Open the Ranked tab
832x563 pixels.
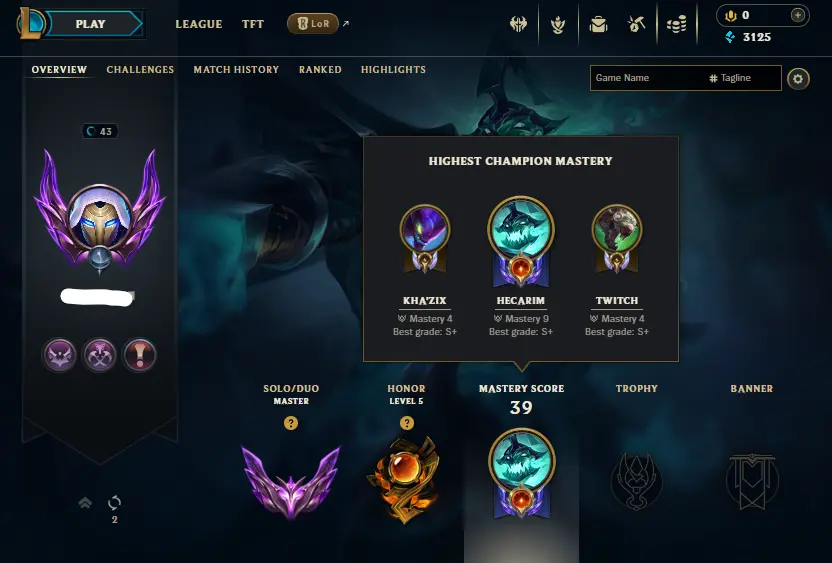tap(320, 70)
